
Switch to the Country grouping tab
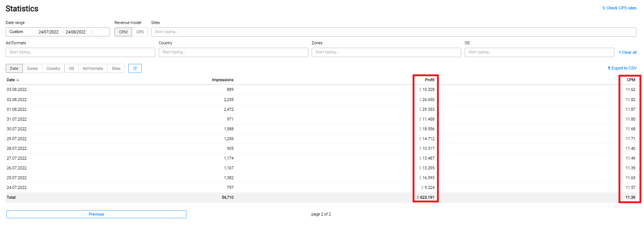click(53, 68)
